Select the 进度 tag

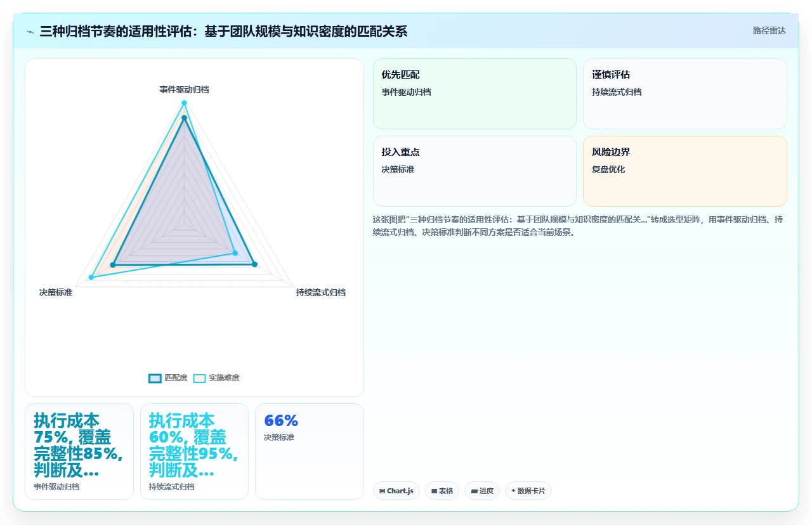[482, 491]
